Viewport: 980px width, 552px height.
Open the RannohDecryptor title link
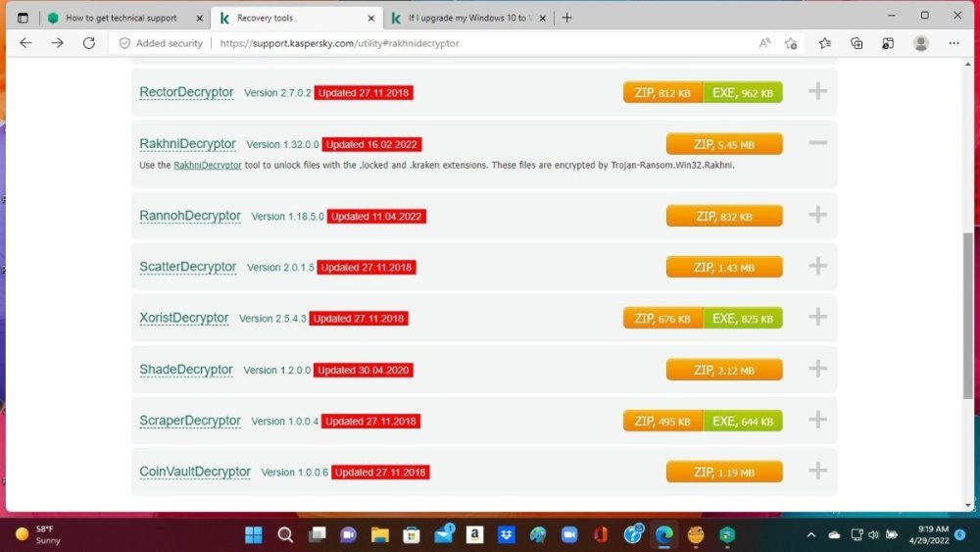(190, 216)
